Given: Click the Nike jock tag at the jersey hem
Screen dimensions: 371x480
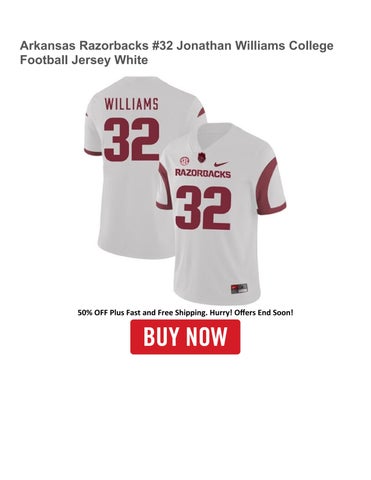Looking at the screenshot, I should coord(239,288).
